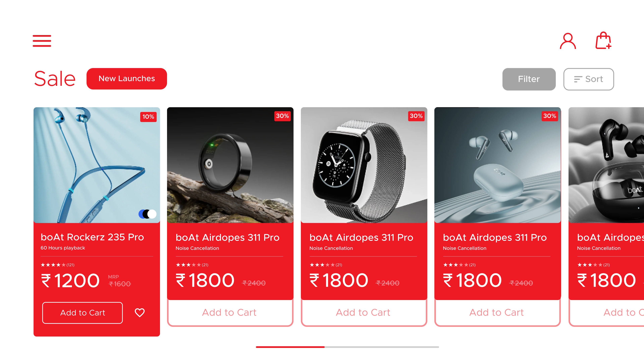Switch to New Launches tab
This screenshot has height=362, width=644.
(x=127, y=78)
